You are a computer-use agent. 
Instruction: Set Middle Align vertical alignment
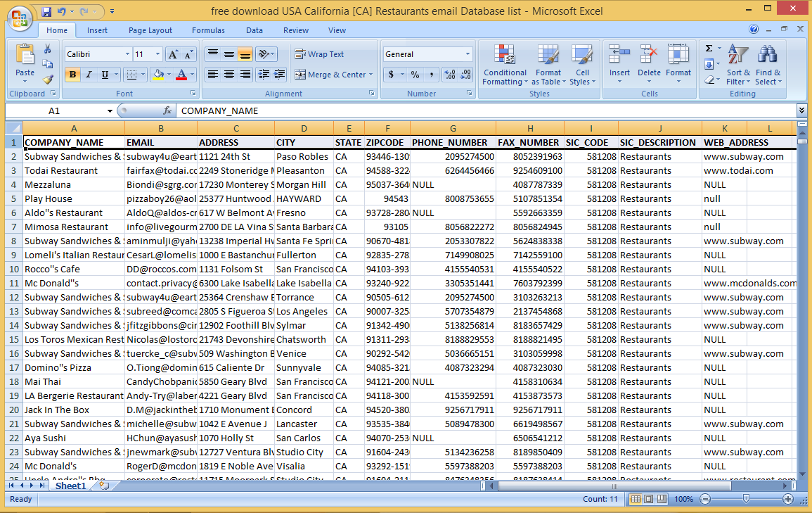pyautogui.click(x=229, y=54)
